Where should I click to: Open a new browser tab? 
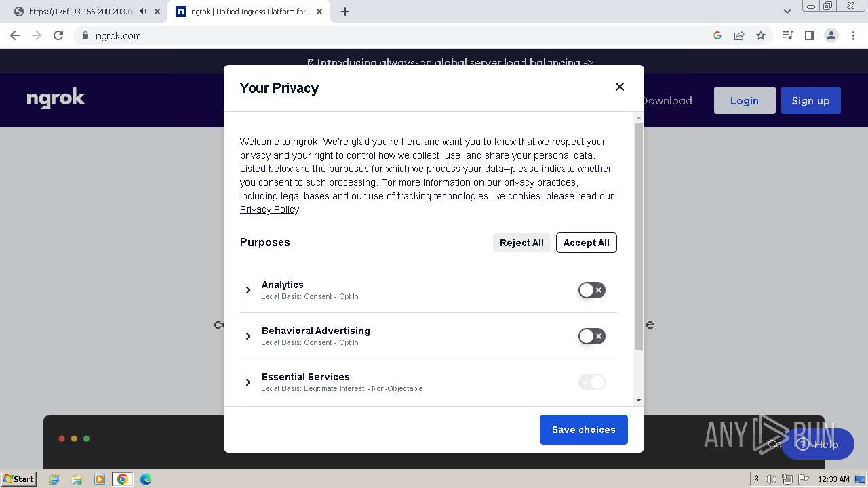345,12
